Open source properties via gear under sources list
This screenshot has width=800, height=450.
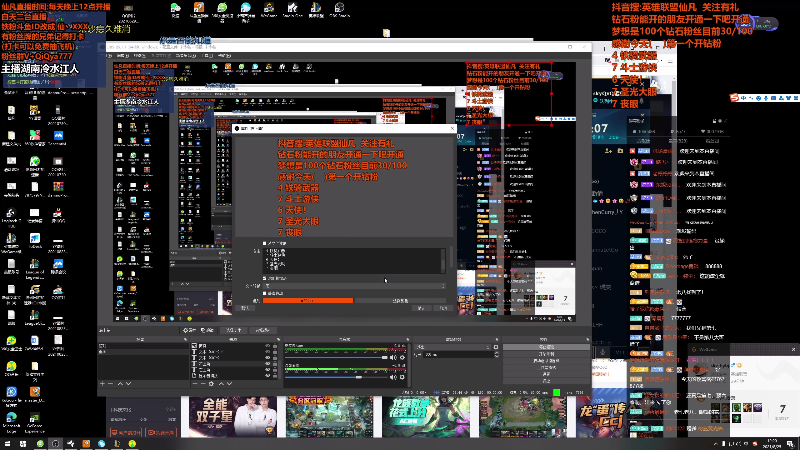point(211,383)
